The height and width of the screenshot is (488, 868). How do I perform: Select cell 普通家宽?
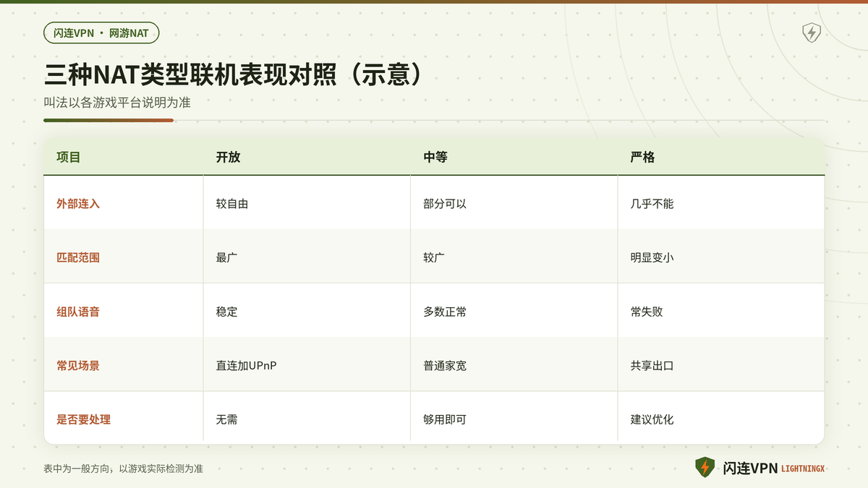coord(445,366)
